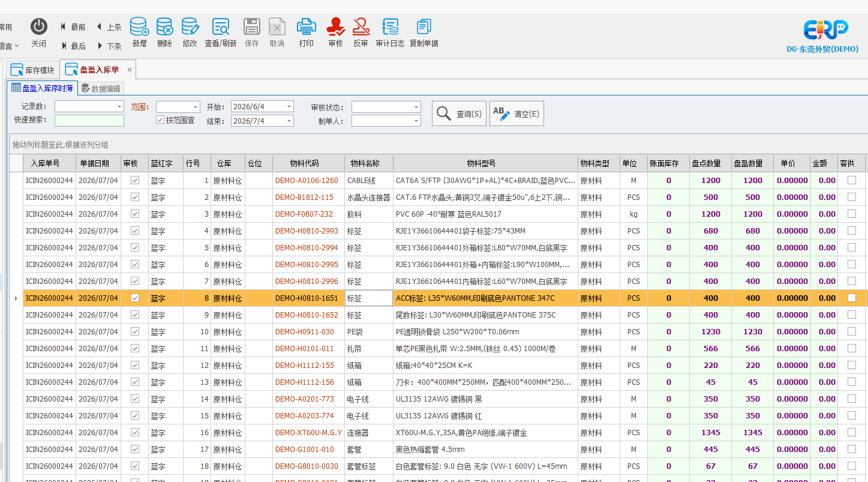
Task: Open the 审计日志 audit log icon
Action: click(x=391, y=26)
